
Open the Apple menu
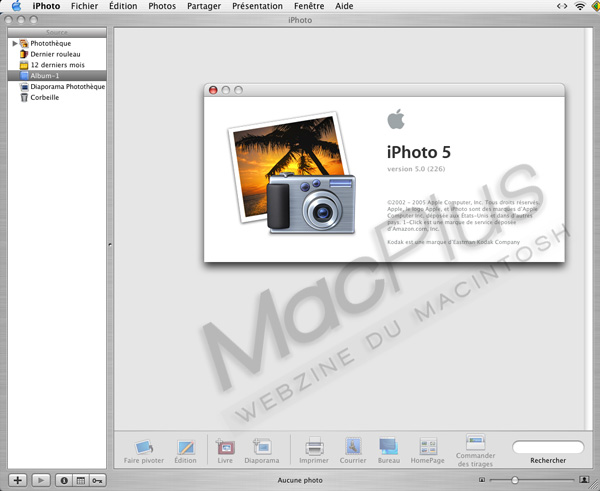16,6
